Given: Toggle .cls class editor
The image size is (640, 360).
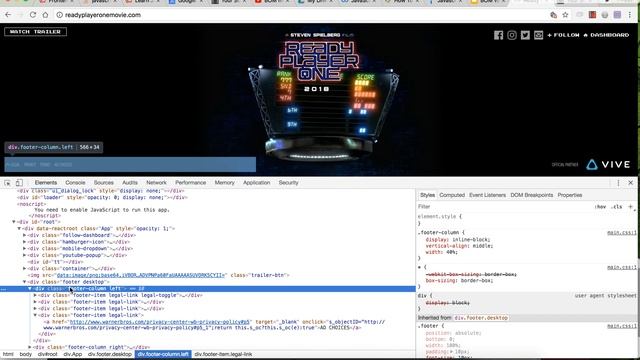Looking at the screenshot, I should 617,207.
